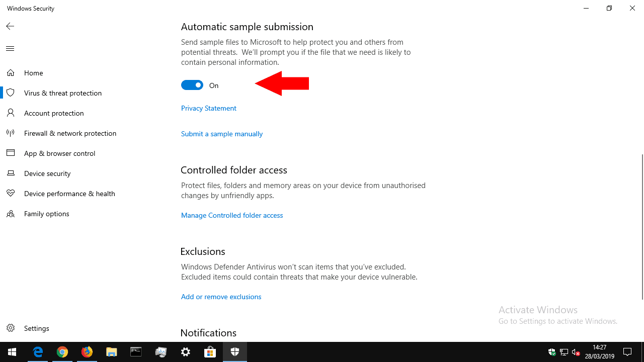Screen dimensions: 644x362
Task: Select Virus & threat protection in sidebar
Action: coord(63,93)
